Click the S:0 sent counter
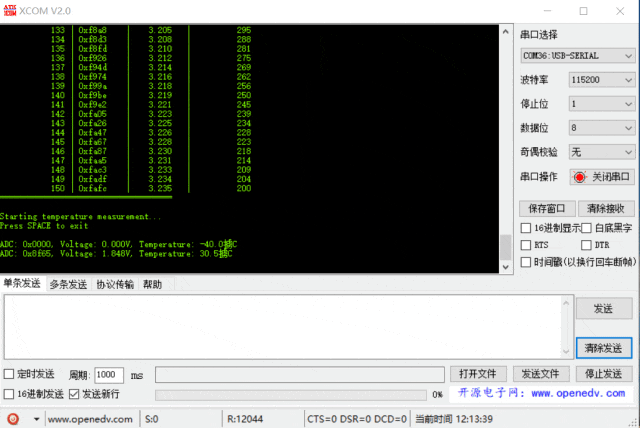The height and width of the screenshot is (428, 640). coord(151,419)
